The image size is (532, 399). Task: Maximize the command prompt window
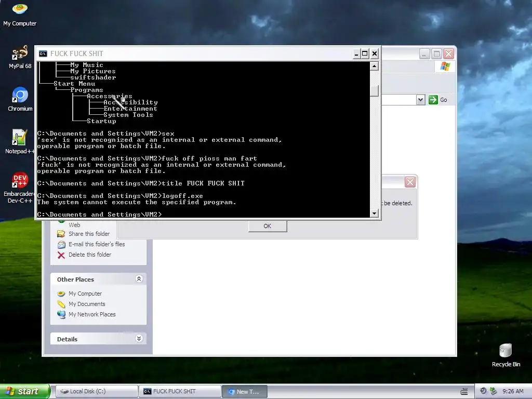coord(365,54)
